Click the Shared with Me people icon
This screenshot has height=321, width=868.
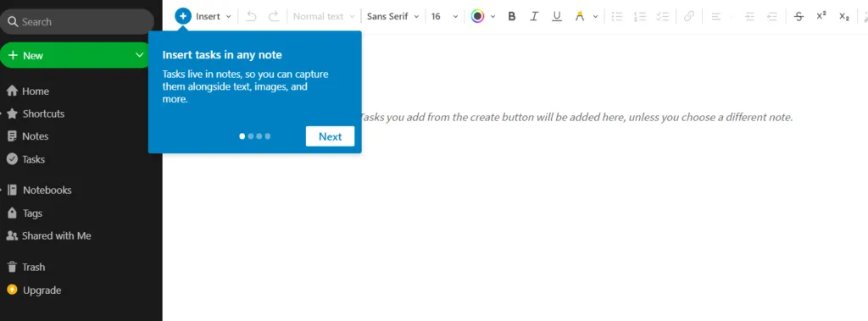(12, 235)
